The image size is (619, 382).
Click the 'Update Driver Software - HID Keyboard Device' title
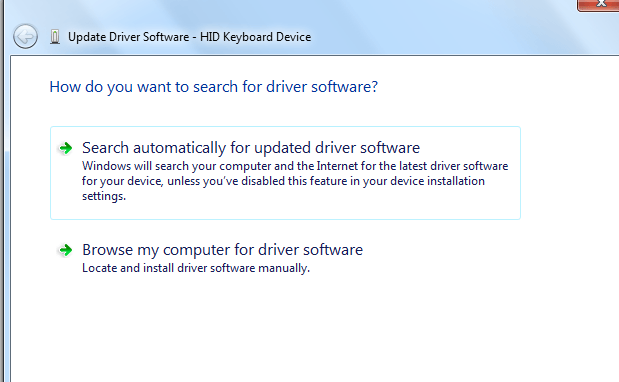[189, 37]
